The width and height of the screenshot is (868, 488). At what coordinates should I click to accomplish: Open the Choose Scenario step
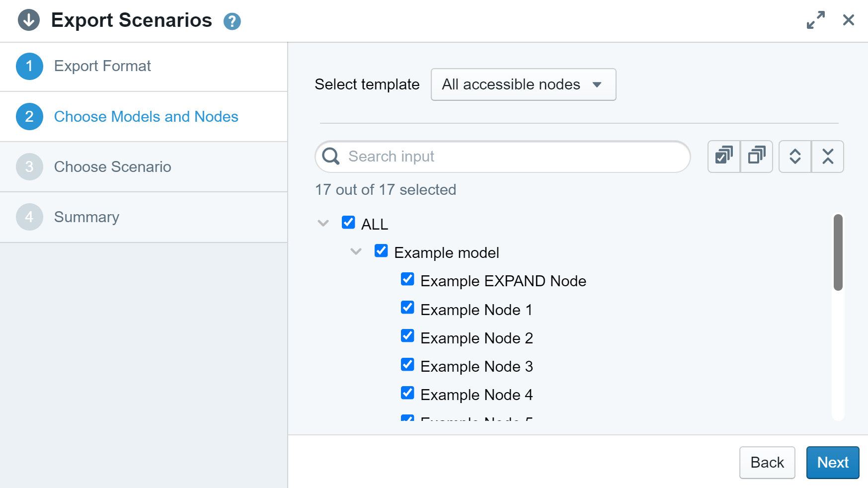tap(112, 167)
